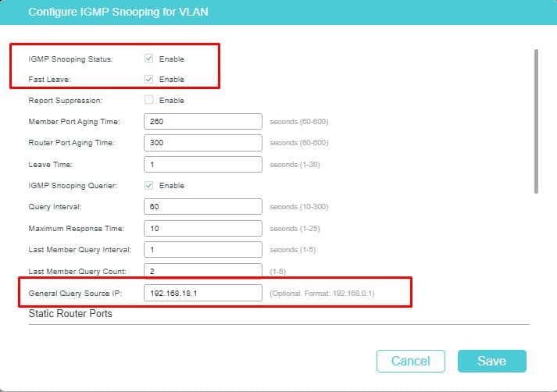Click the 'IGMP Snooping Status:' label
This screenshot has width=557, height=392.
point(70,59)
